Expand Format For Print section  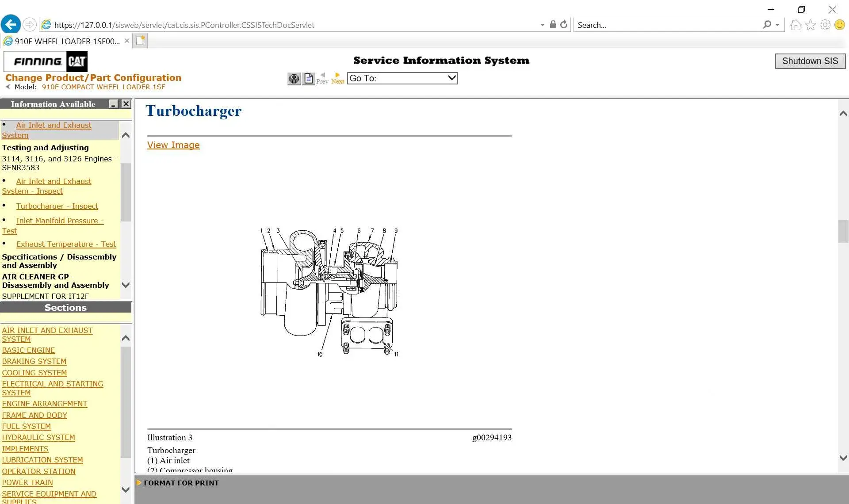coord(181,483)
